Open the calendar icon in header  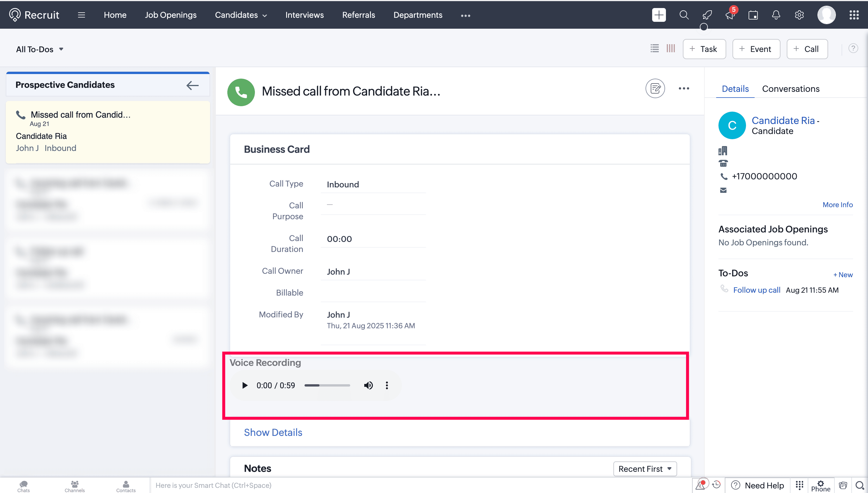pos(753,15)
